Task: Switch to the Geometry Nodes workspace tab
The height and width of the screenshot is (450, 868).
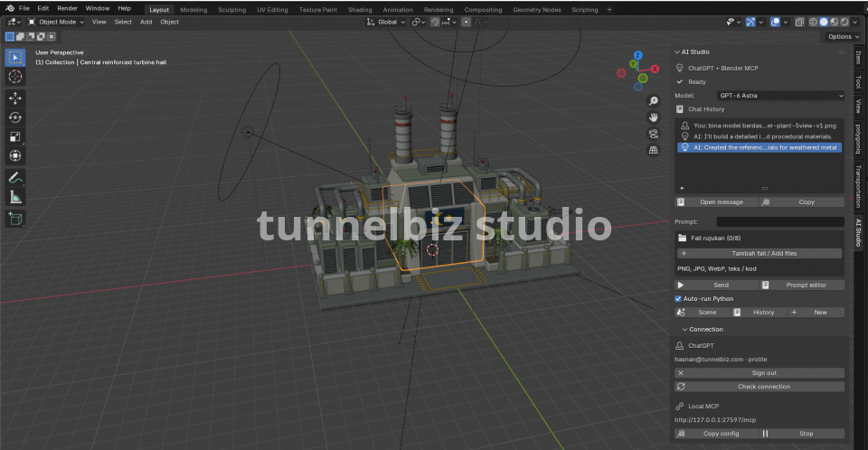Action: [536, 10]
